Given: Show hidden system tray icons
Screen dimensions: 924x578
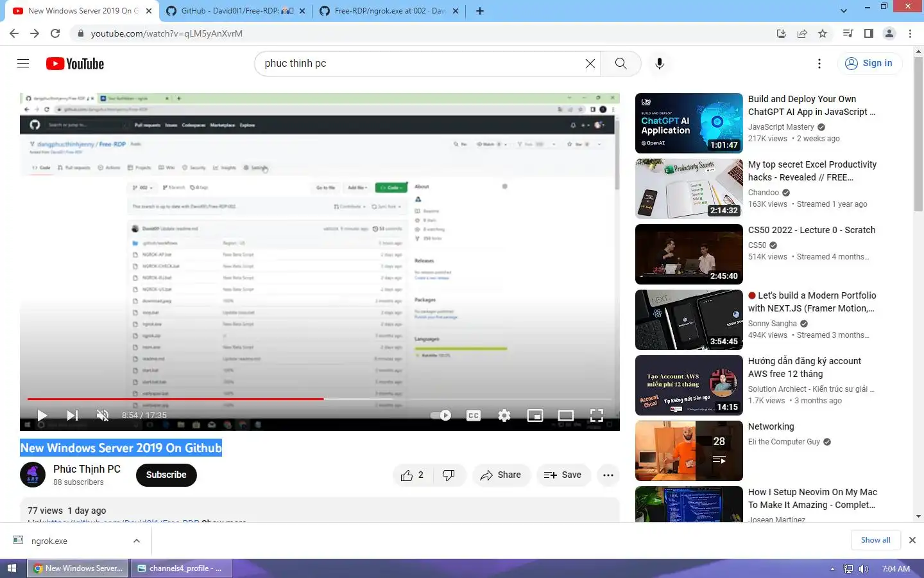Looking at the screenshot, I should coord(832,569).
